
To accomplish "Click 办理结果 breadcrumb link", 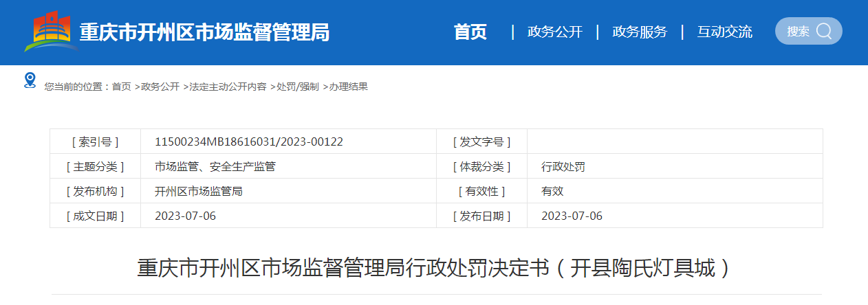I will (349, 87).
